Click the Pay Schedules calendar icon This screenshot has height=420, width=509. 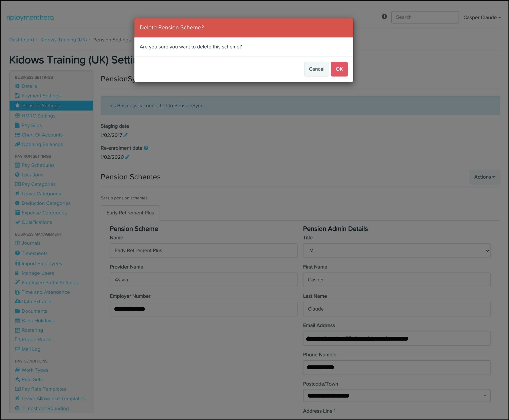pos(17,165)
